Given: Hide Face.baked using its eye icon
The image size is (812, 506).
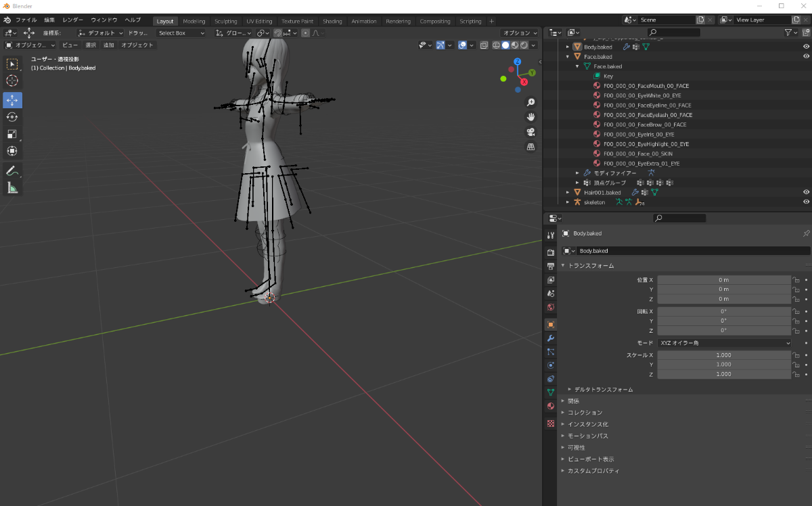Looking at the screenshot, I should click(x=806, y=57).
